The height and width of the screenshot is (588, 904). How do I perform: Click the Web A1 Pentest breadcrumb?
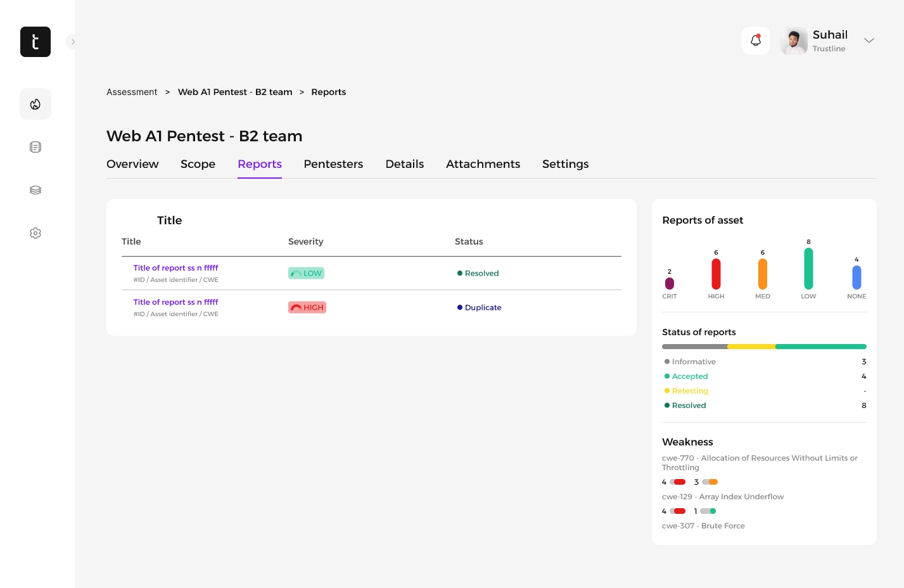235,92
